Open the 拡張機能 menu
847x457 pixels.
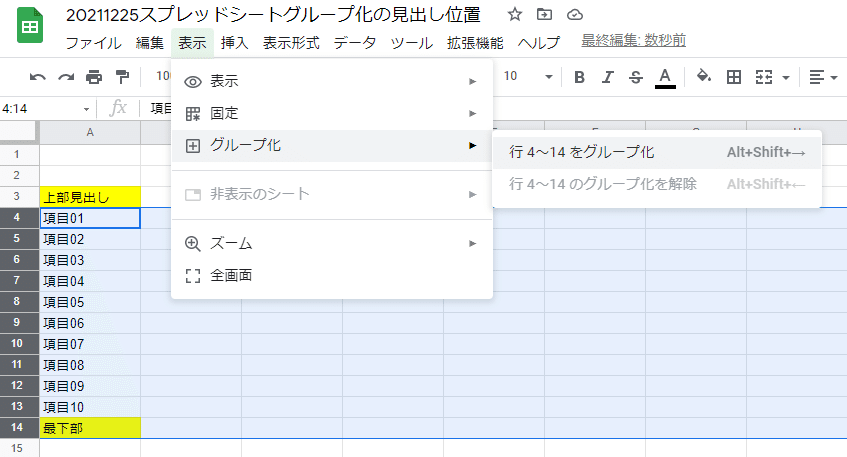tap(475, 43)
